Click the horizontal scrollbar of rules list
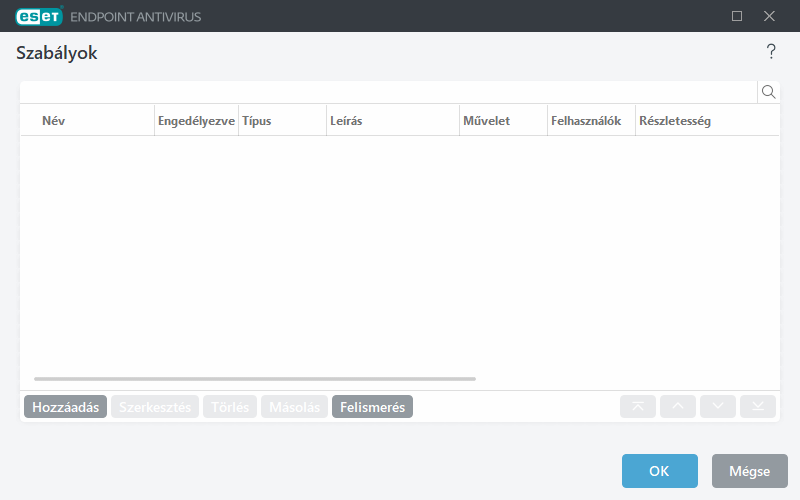Viewport: 800px width, 500px height. (255, 379)
